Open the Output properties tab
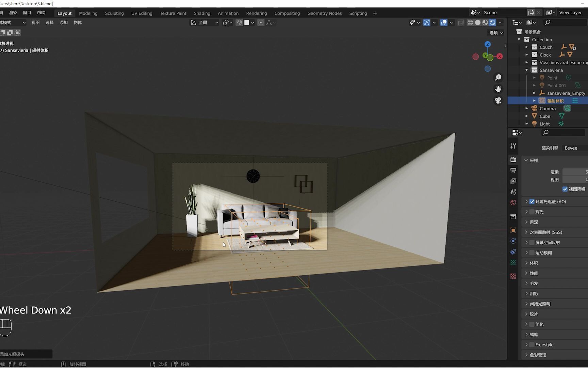This screenshot has height=368, width=588. 513,170
